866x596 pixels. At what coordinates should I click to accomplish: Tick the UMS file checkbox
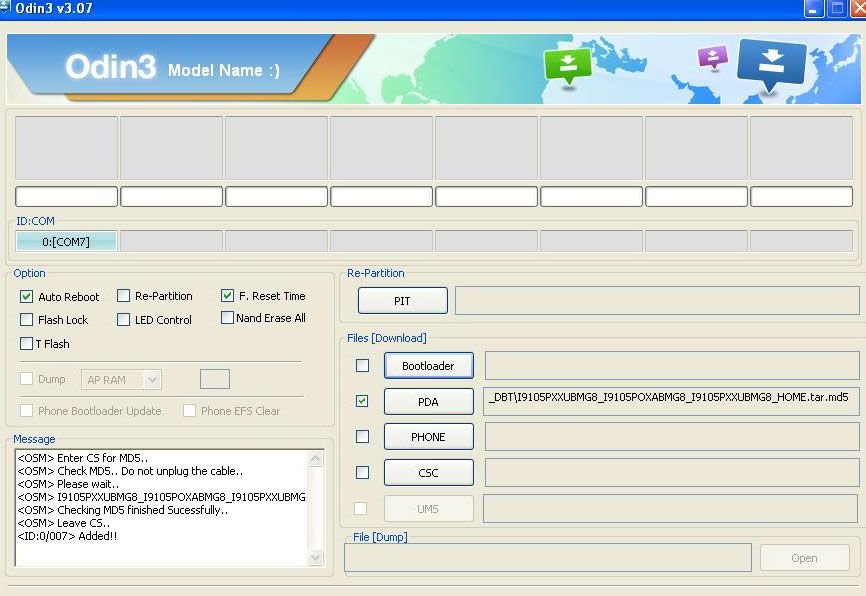click(x=360, y=508)
